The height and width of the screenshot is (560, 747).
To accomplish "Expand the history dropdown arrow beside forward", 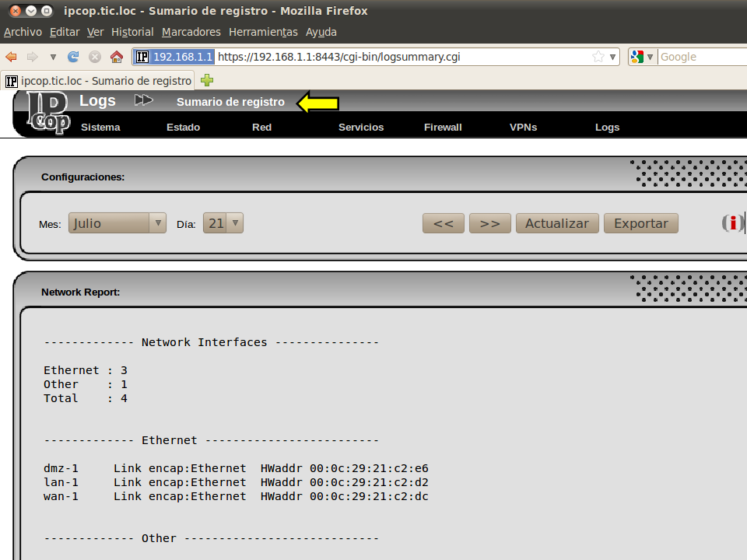I will pyautogui.click(x=53, y=57).
